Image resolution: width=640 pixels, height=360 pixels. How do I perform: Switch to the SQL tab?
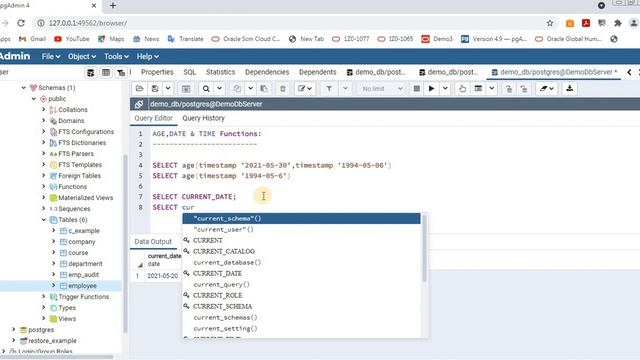pyautogui.click(x=189, y=72)
